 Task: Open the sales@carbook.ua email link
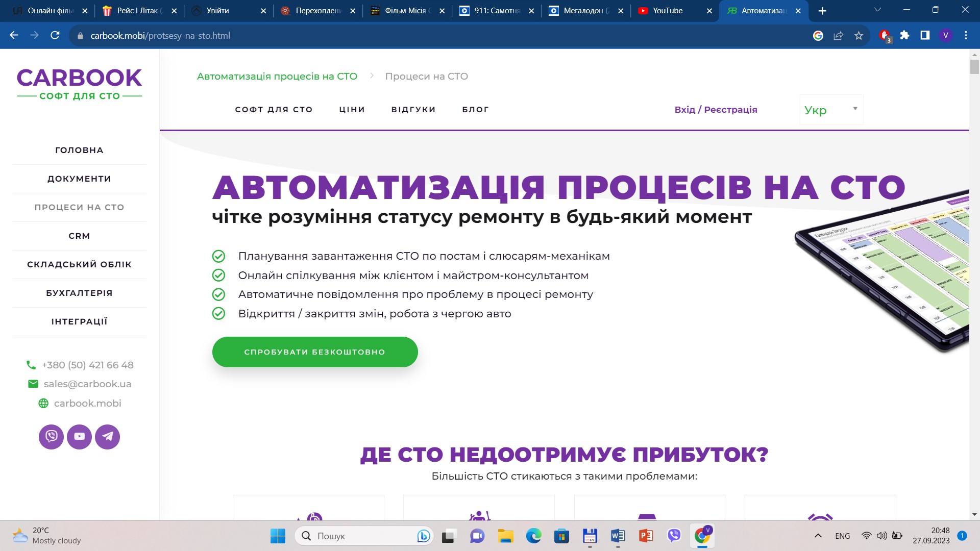(87, 384)
